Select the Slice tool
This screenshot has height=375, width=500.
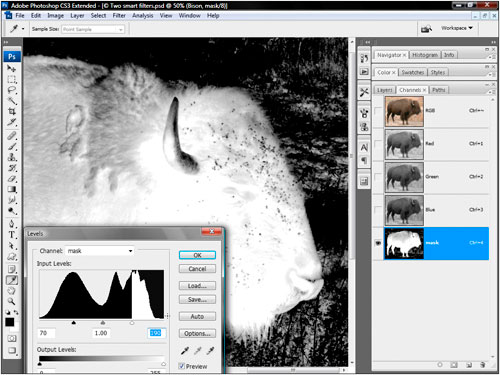[12, 122]
